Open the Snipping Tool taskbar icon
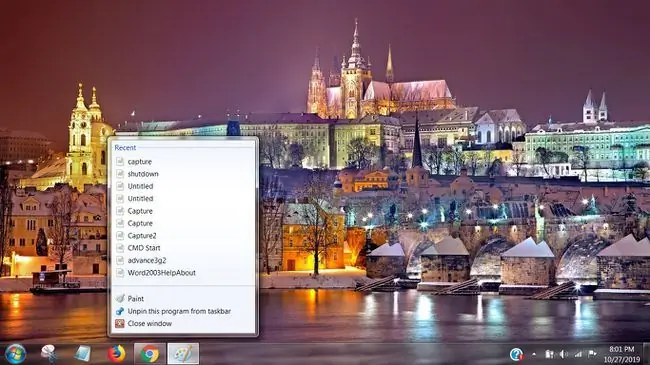The image size is (650, 365). point(49,354)
